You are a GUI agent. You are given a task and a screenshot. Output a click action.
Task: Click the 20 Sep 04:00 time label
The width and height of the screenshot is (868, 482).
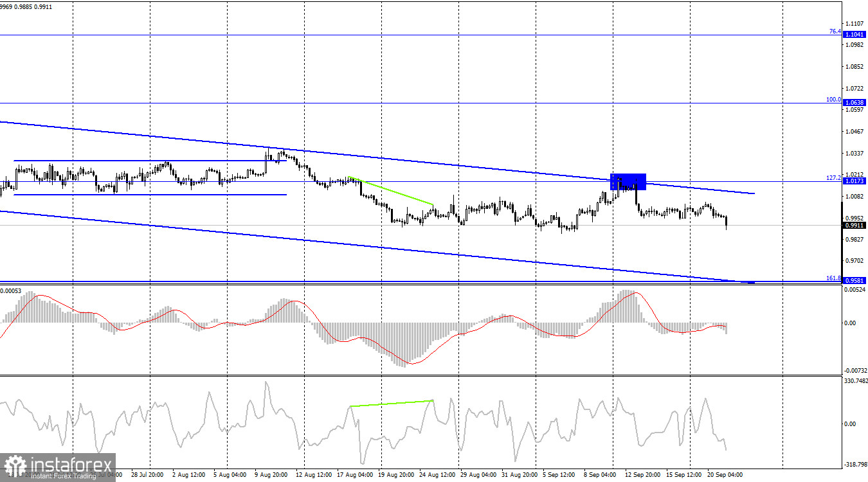pos(726,475)
